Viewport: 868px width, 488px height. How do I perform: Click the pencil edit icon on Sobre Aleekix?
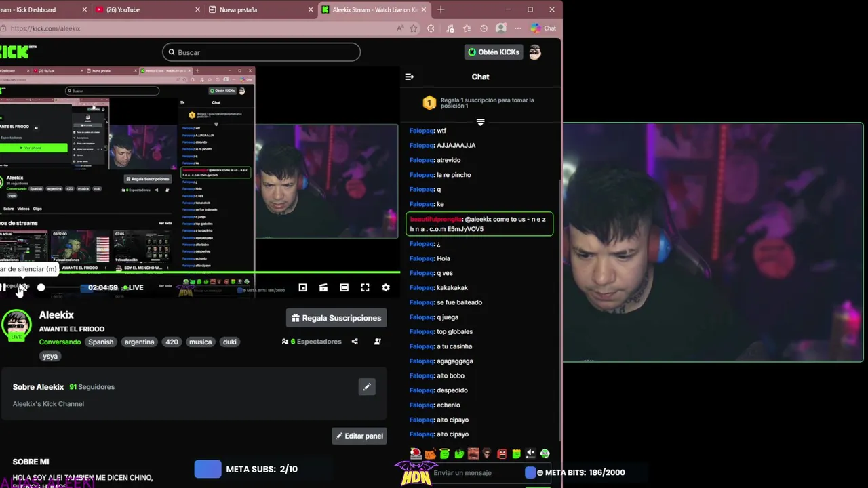(367, 387)
